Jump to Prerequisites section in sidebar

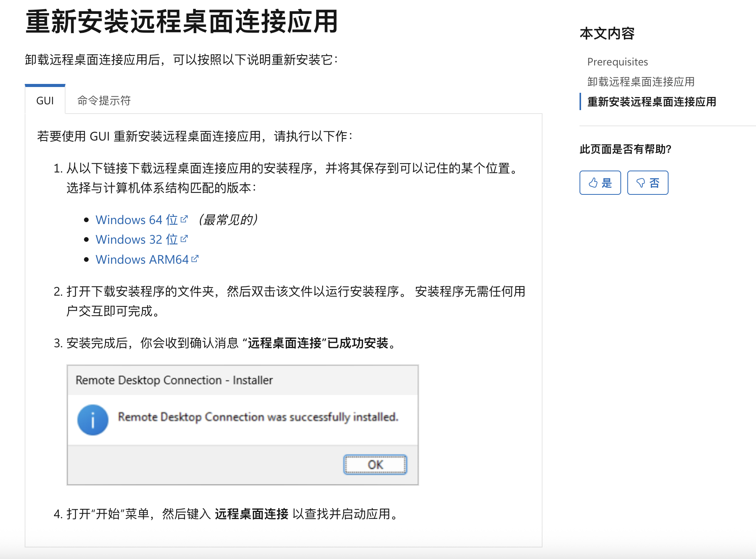pyautogui.click(x=617, y=62)
